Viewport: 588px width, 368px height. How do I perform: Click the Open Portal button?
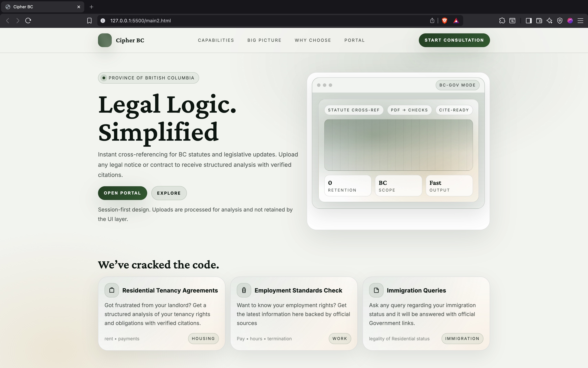[x=122, y=193]
